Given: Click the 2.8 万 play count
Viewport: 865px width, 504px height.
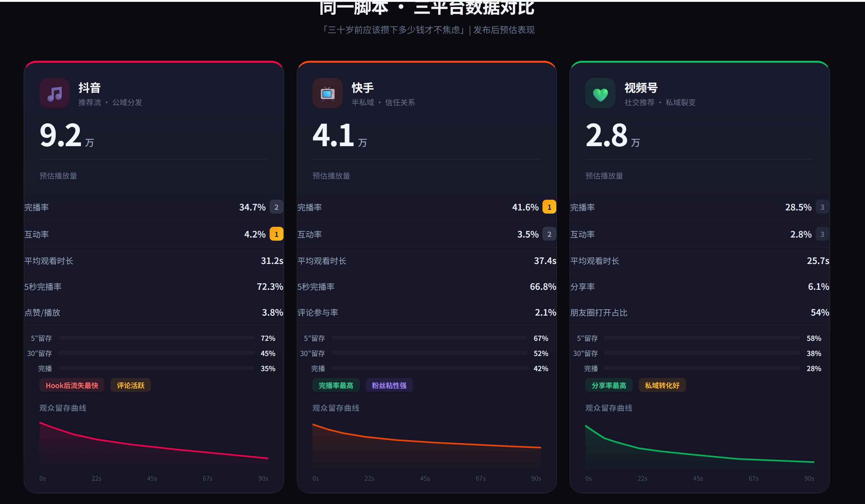Looking at the screenshot, I should [613, 135].
